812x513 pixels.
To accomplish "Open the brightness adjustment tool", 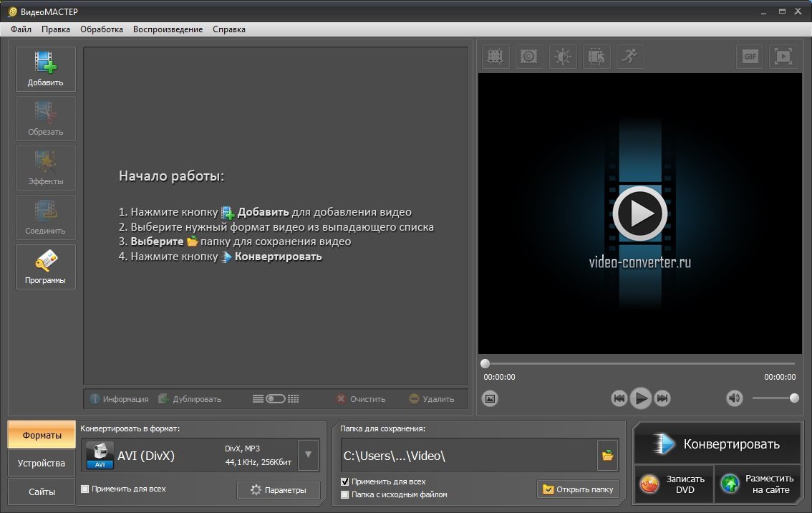I will (x=563, y=57).
